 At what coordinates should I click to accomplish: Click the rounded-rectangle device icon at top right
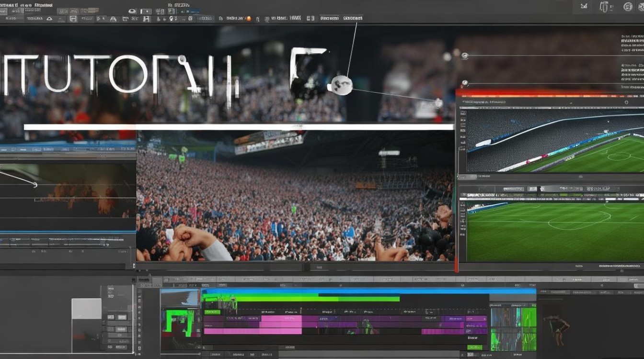[x=605, y=7]
